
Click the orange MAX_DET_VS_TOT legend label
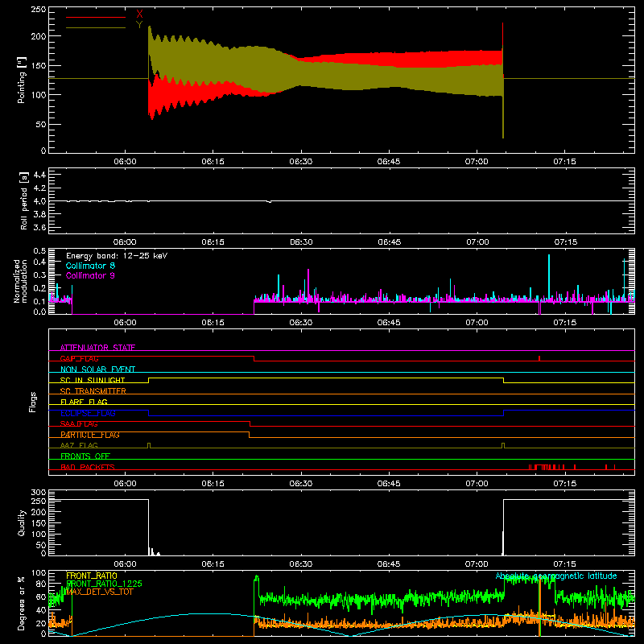click(x=99, y=592)
